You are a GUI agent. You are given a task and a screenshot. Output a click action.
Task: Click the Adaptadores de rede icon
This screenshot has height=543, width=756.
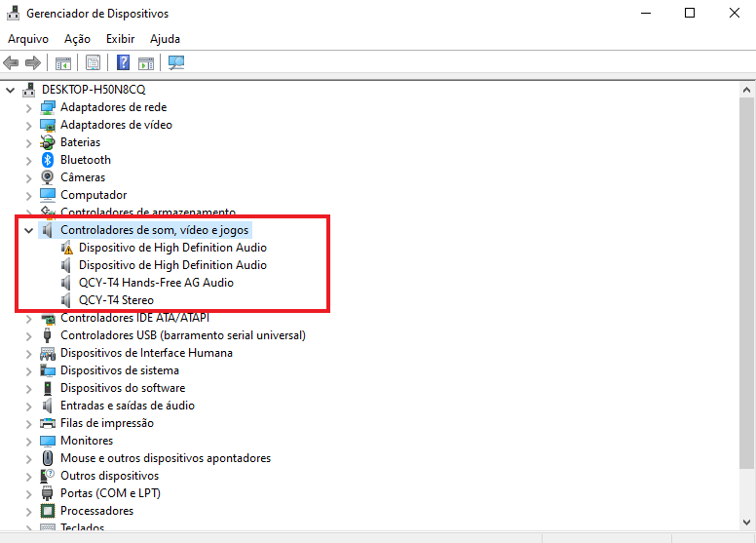click(48, 107)
